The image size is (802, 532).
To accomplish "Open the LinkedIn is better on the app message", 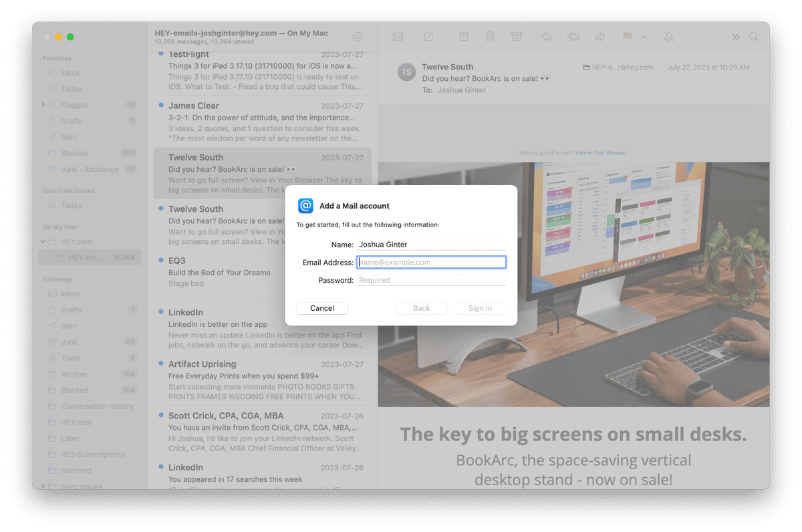I will click(x=263, y=328).
